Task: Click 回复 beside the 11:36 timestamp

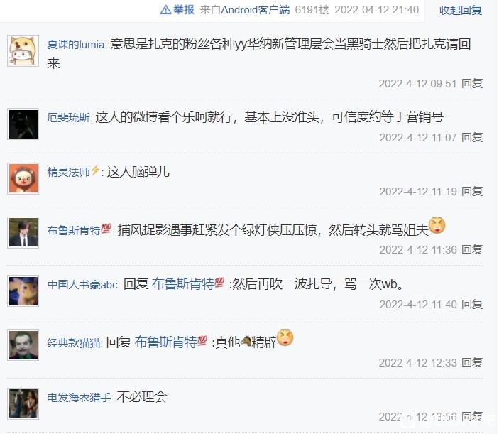Action: pos(472,249)
